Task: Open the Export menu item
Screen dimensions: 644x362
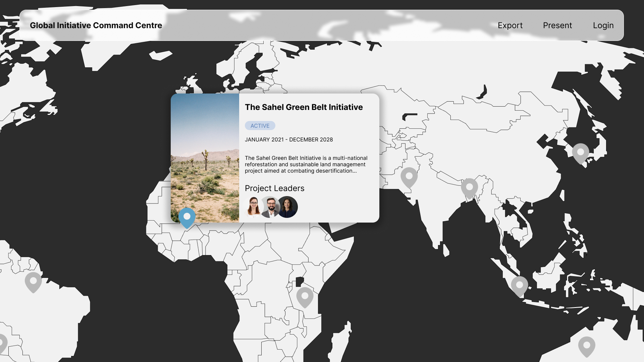Action: [x=510, y=25]
